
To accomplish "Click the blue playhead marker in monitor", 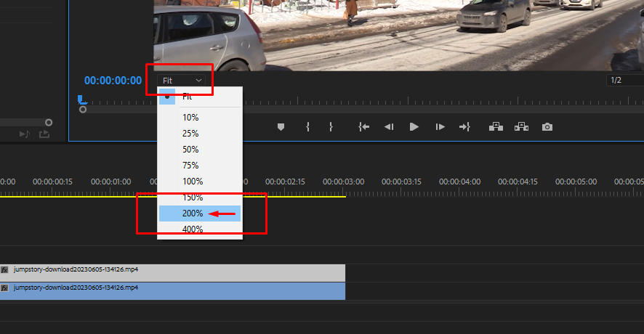I will tap(81, 99).
